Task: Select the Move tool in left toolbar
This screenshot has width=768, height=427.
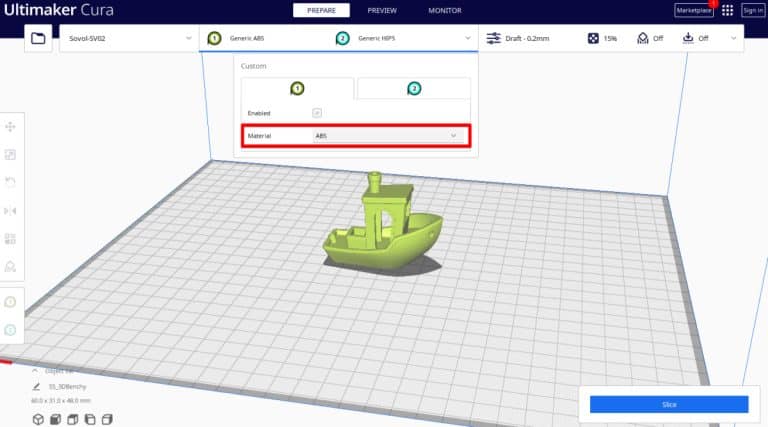Action: click(10, 127)
